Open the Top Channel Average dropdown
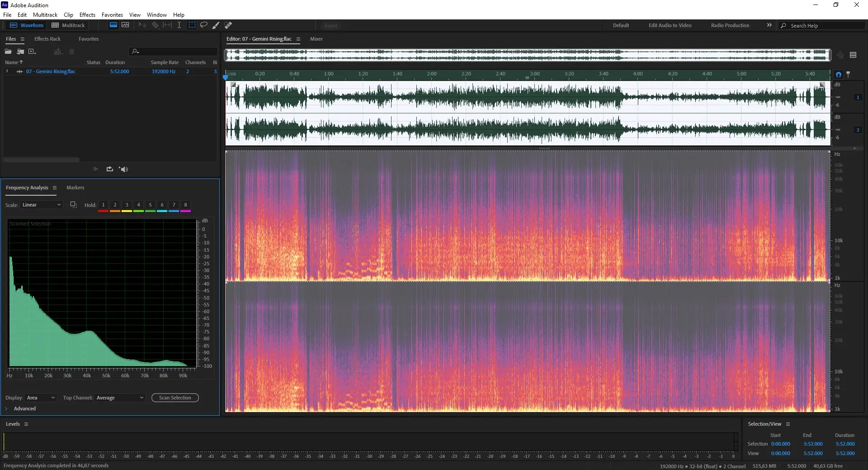The height and width of the screenshot is (470, 868). pos(120,398)
